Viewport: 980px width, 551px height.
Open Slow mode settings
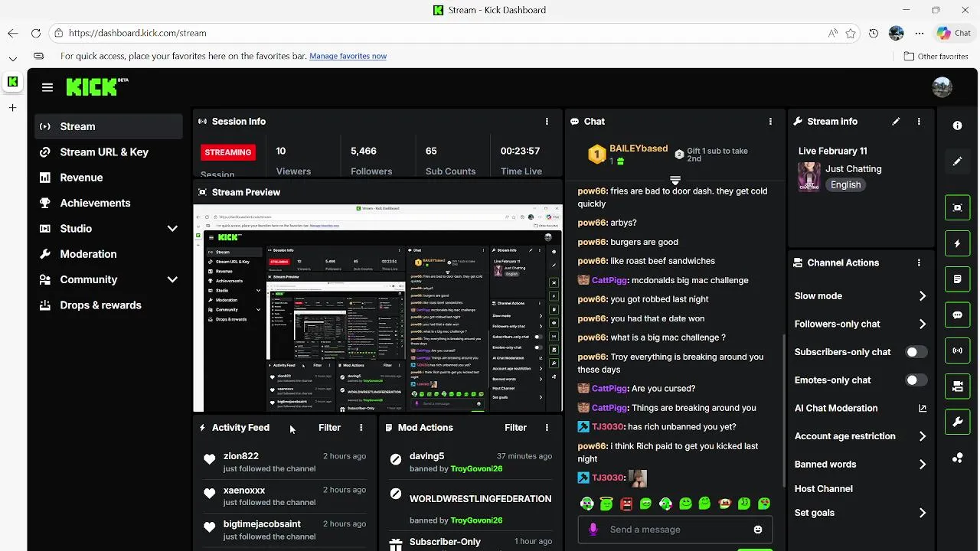click(861, 296)
